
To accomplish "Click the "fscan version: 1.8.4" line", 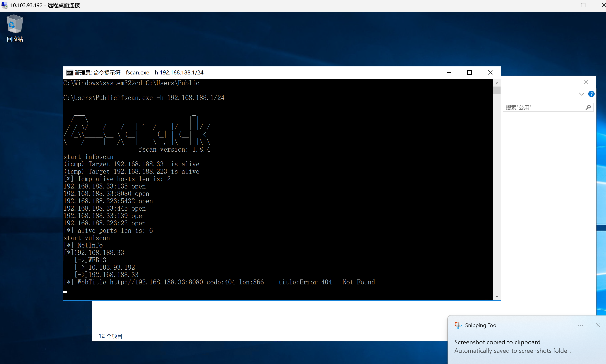I will 174,149.
